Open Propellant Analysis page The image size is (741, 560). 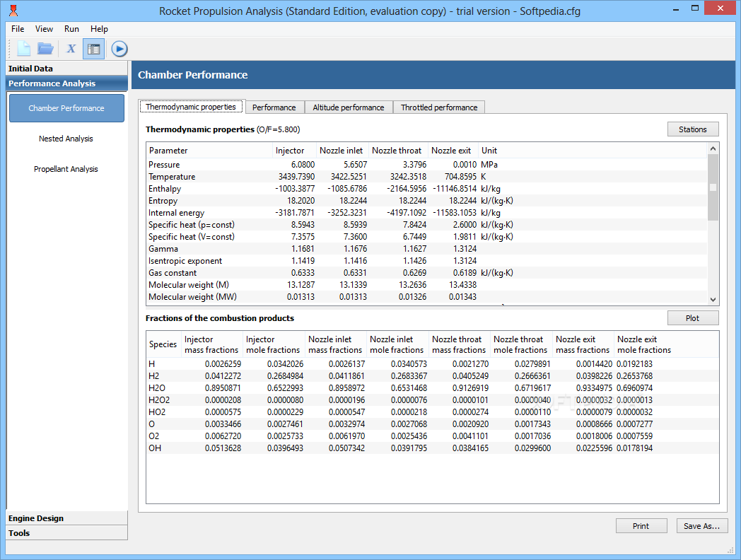pyautogui.click(x=66, y=169)
